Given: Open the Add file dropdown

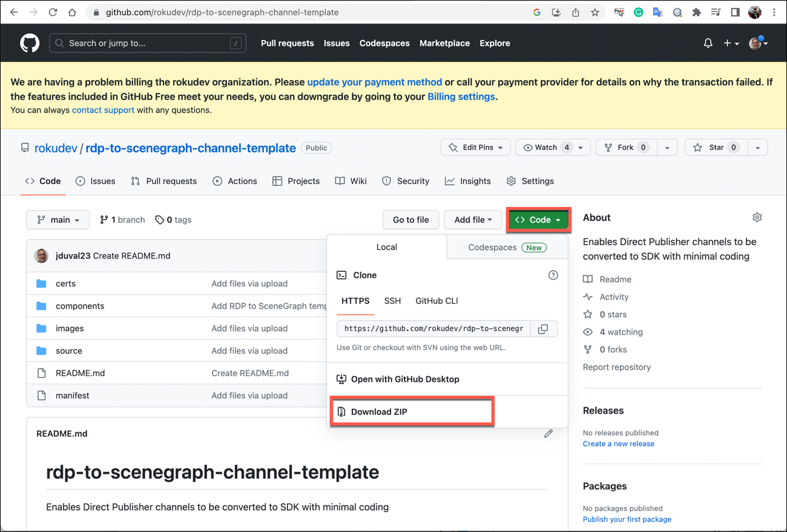Looking at the screenshot, I should coord(473,220).
